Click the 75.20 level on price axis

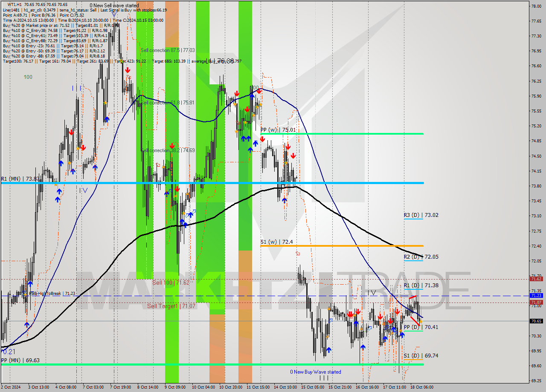[536, 126]
